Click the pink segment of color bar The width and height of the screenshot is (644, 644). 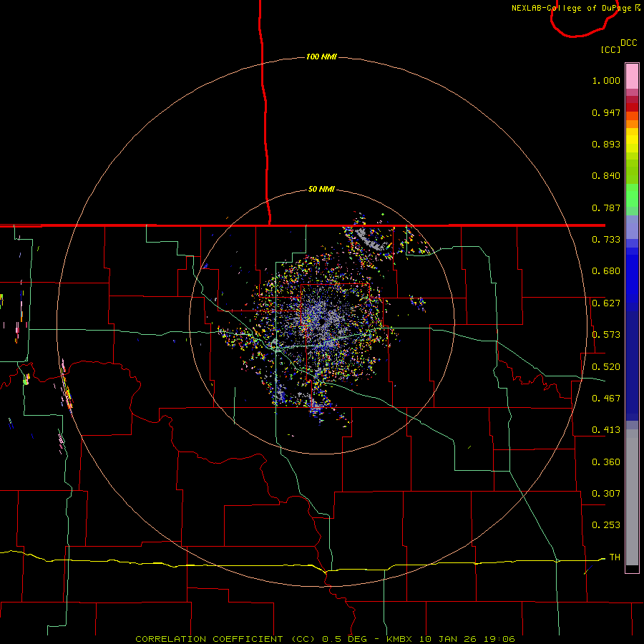point(632,77)
